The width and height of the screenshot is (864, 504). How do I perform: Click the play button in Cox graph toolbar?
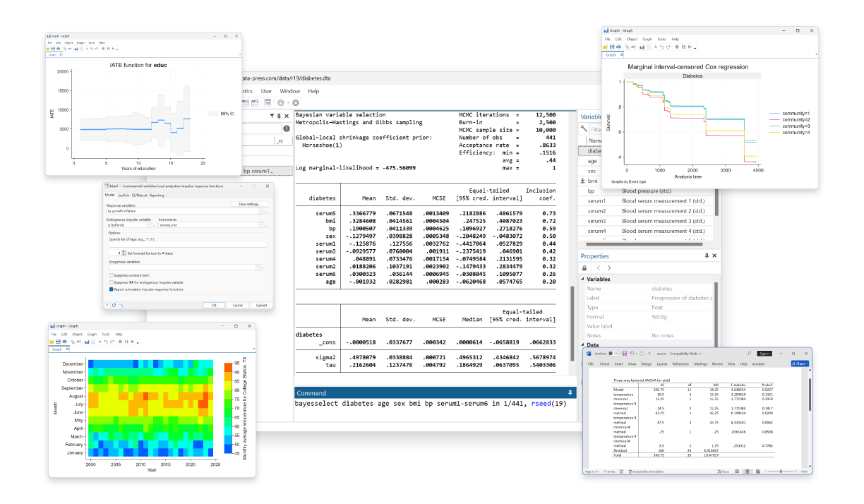(690, 47)
